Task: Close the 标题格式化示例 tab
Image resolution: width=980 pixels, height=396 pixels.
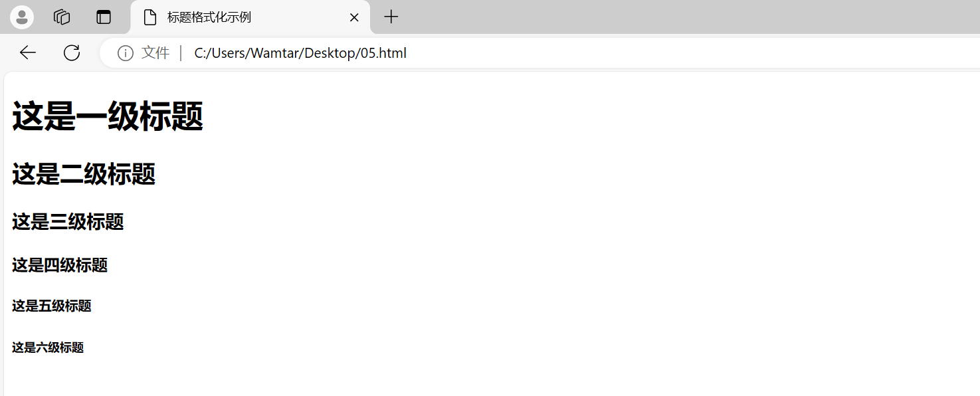Action: click(354, 17)
